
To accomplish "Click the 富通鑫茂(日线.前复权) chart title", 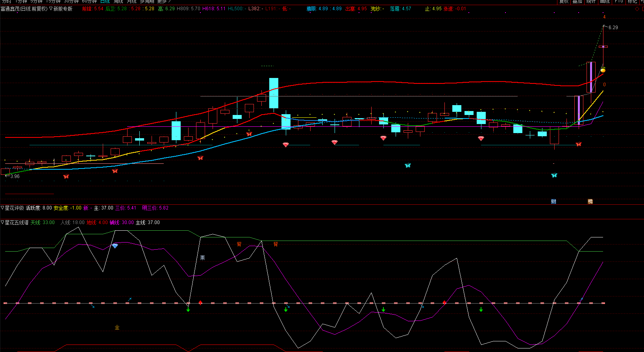I will [x=24, y=9].
